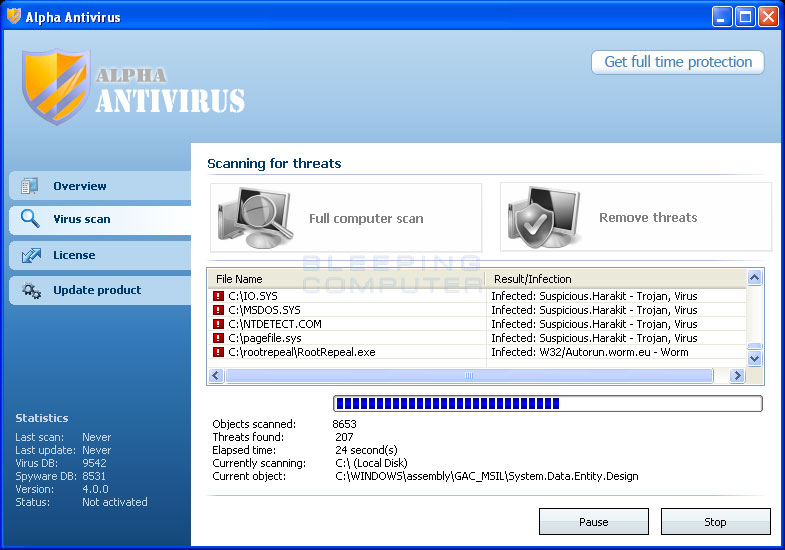Close the Alpha Antivirus window
Image resolution: width=785 pixels, height=550 pixels.
[768, 17]
